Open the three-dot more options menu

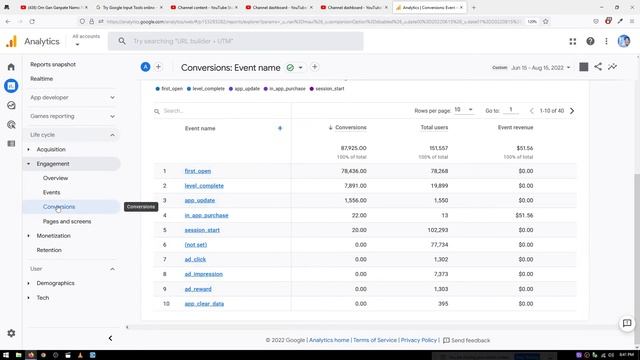606,41
